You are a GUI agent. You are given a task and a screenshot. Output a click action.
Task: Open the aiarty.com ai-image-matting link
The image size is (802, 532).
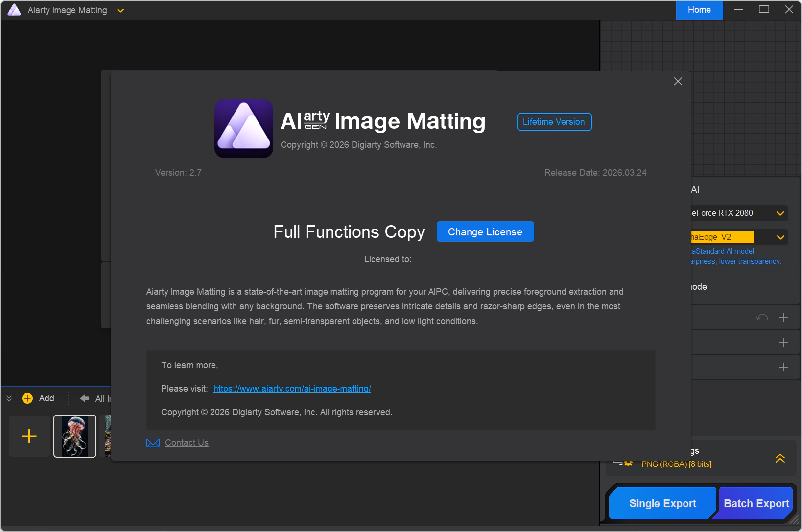point(292,389)
